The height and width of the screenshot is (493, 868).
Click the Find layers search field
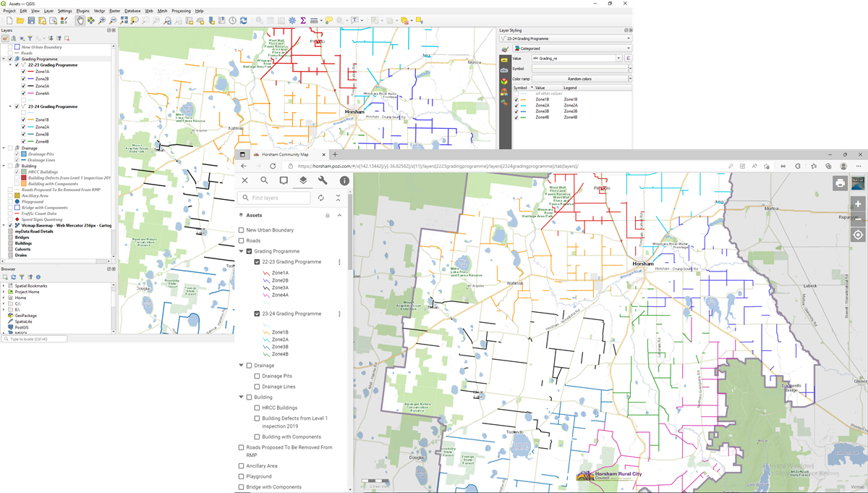coord(279,198)
